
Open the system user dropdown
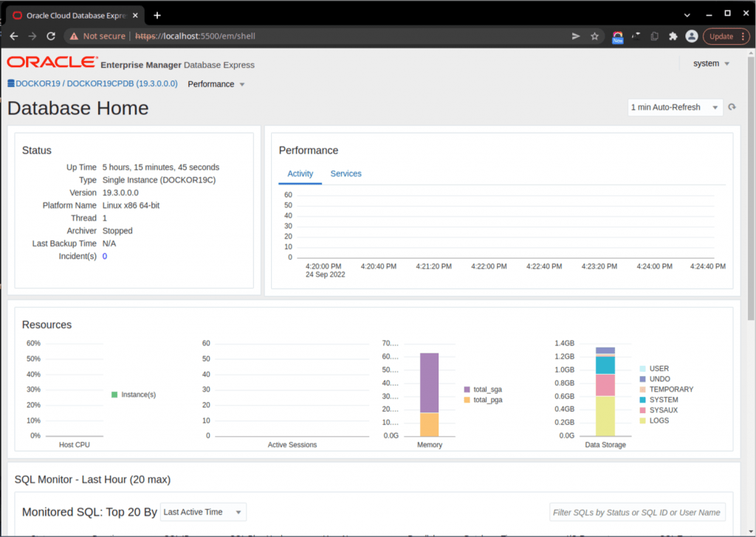coord(711,63)
